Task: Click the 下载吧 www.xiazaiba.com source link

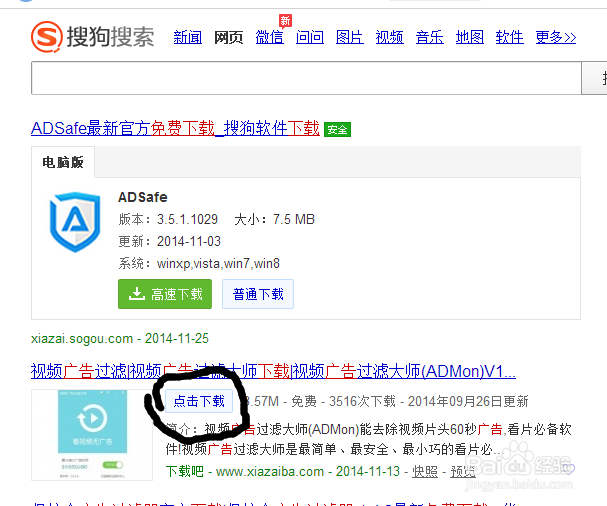Action: [245, 471]
